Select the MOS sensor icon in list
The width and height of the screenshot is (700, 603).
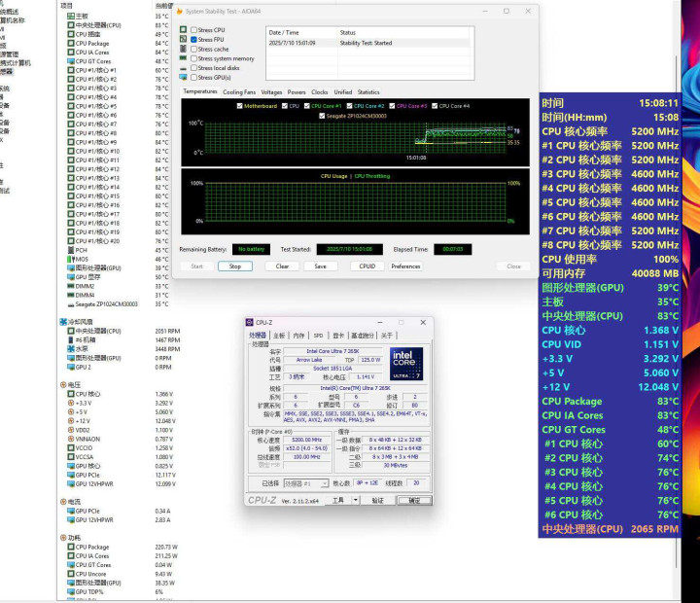coord(69,259)
